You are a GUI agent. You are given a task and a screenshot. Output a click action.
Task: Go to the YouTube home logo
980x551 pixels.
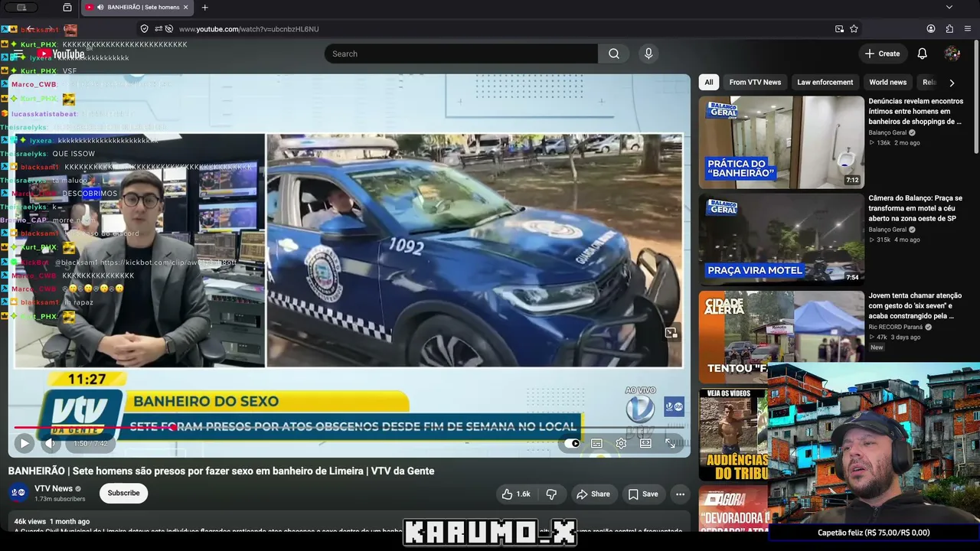pos(61,54)
